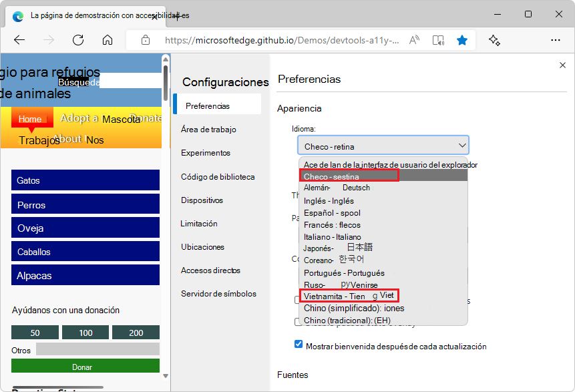Open the Gatos category link
Viewport: 575px width, 392px height.
point(85,180)
